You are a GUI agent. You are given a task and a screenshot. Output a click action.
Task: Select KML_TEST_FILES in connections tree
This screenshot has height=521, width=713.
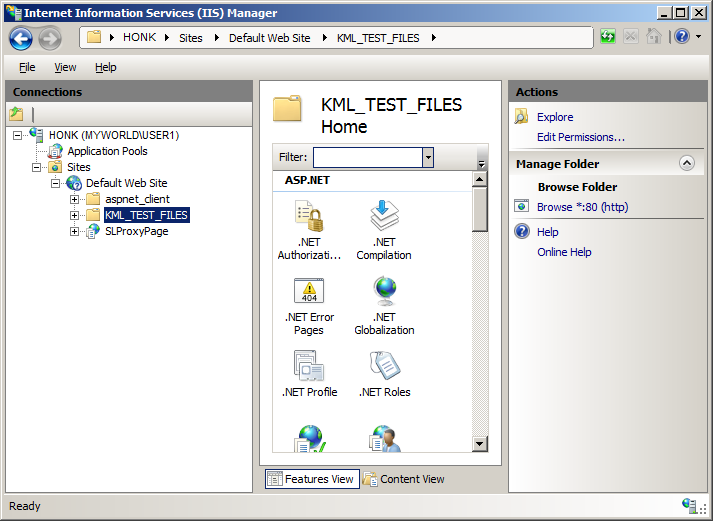pos(146,215)
